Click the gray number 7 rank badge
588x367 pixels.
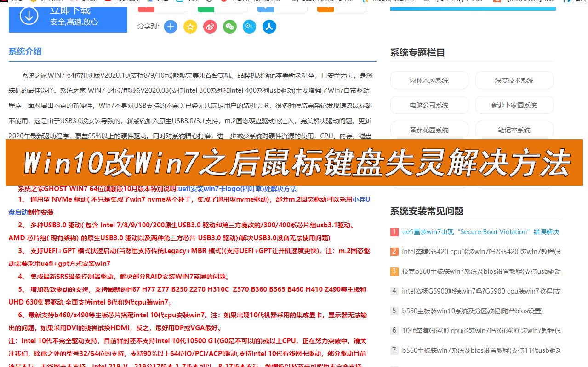coord(394,350)
